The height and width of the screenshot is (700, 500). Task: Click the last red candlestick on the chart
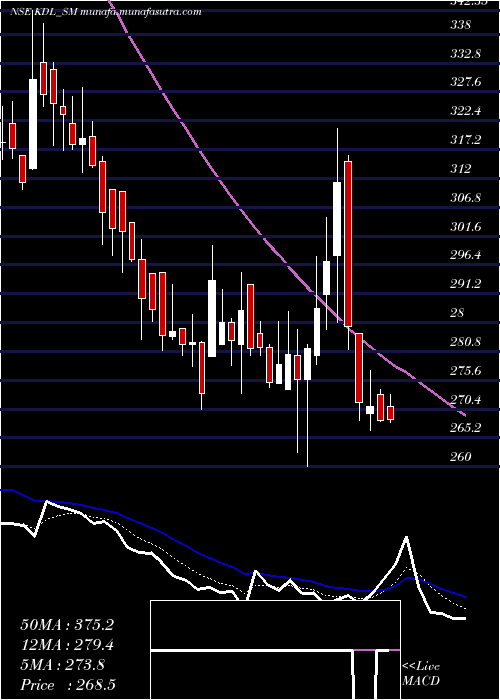click(x=391, y=413)
